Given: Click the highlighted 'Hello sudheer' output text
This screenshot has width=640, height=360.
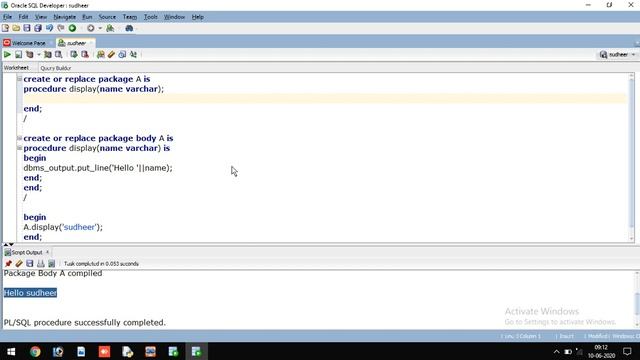Looking at the screenshot, I should tap(30, 293).
